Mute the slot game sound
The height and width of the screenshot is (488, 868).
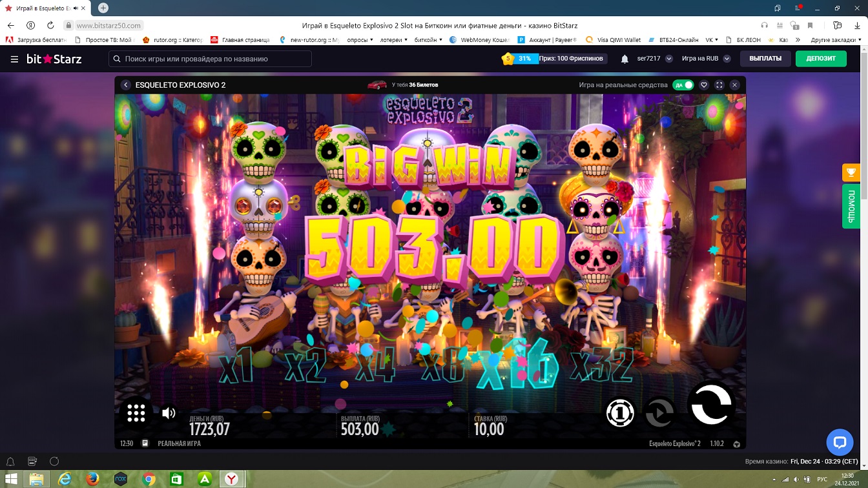(169, 413)
